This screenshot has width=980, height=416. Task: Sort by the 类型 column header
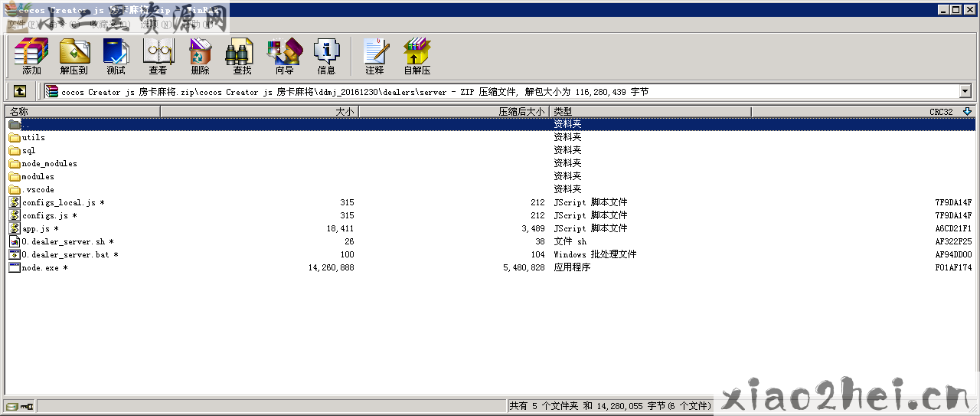(651, 111)
